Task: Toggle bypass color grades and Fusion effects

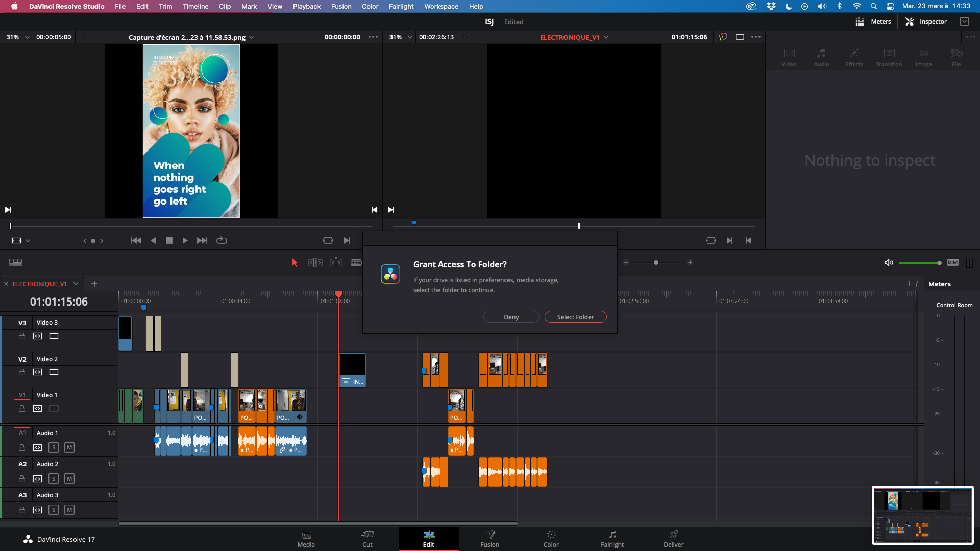Action: click(x=723, y=37)
